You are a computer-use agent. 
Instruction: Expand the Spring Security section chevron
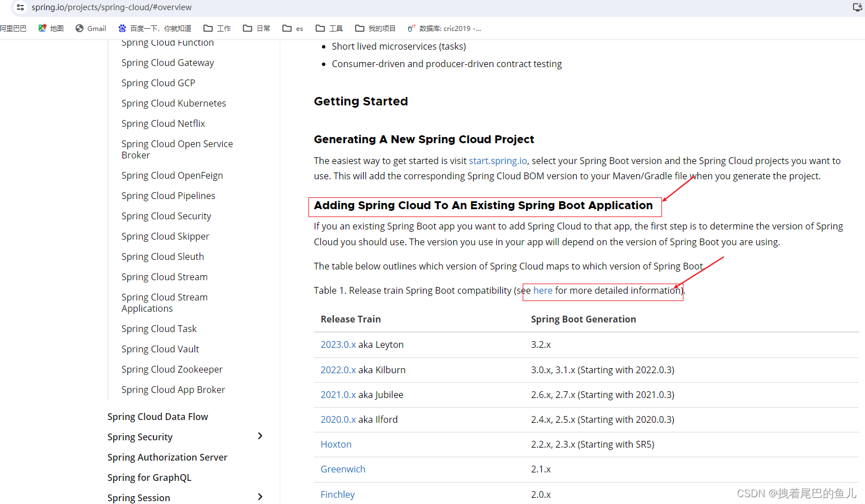[x=260, y=436]
